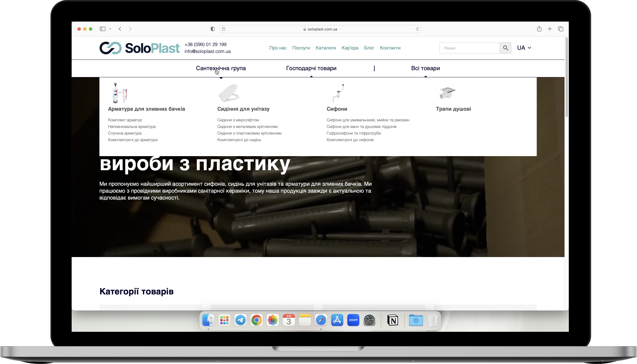The image size is (637, 364).
Task: Click the page vertical scrollbar
Action: (567, 78)
